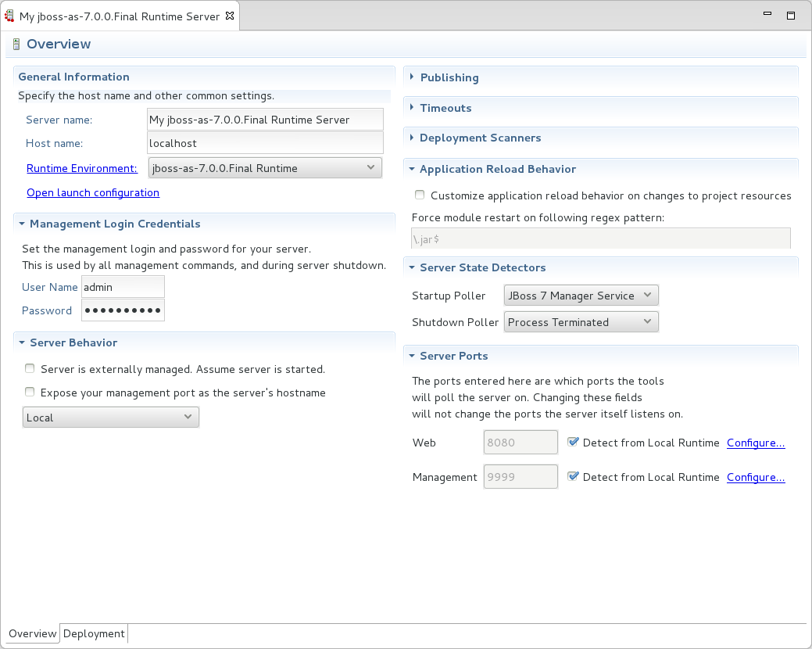Click Configure link next to Web port
The height and width of the screenshot is (649, 812).
[x=755, y=442]
